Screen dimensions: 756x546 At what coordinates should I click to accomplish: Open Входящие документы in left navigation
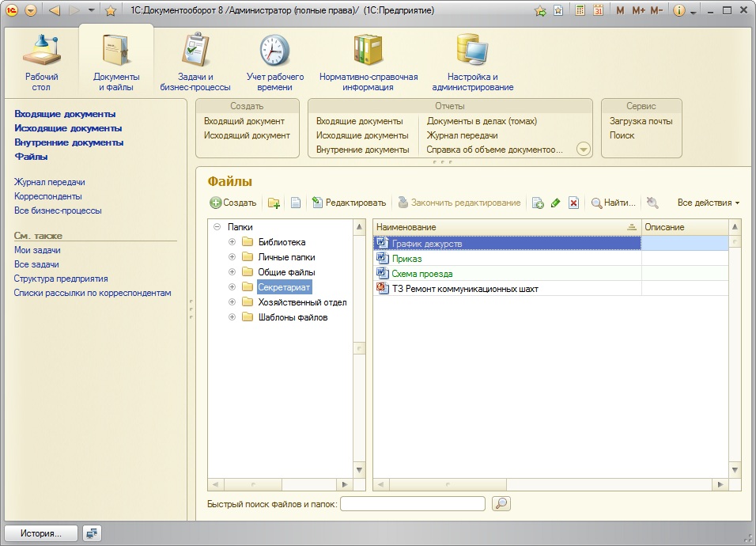[65, 114]
